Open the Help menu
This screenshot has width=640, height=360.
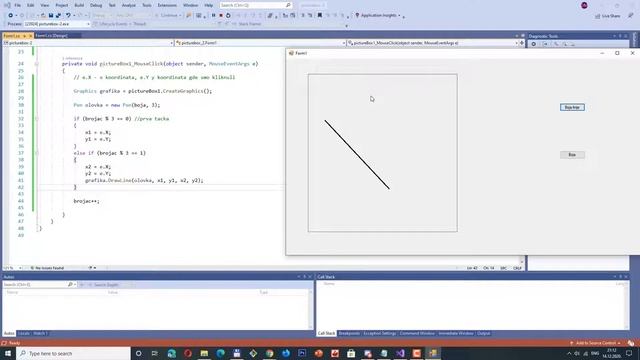coord(209,5)
